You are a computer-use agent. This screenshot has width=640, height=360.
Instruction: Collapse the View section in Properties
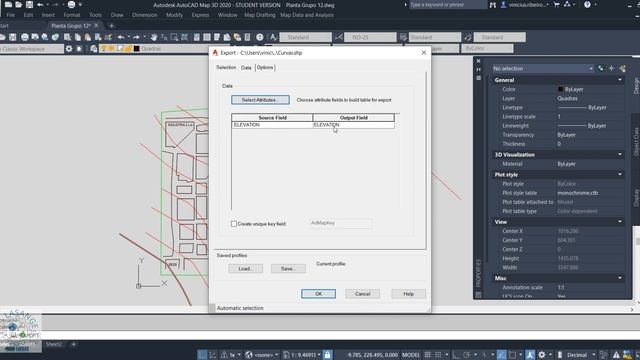620,222
